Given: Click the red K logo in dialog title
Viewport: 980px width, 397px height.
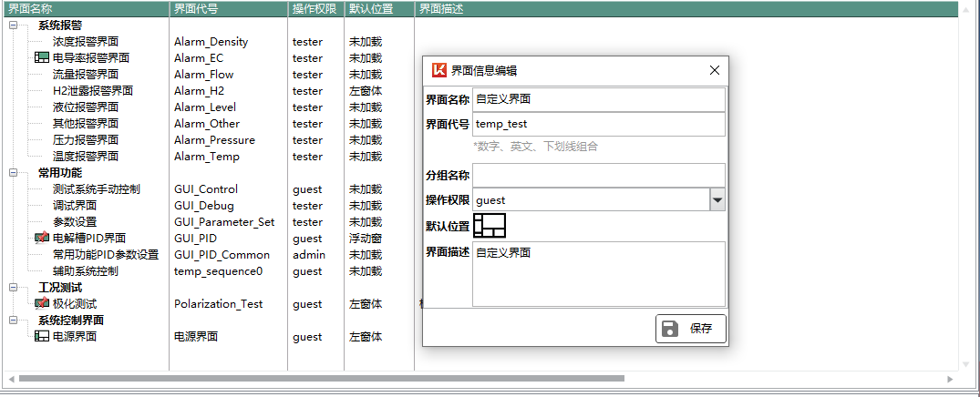Looking at the screenshot, I should coord(439,70).
